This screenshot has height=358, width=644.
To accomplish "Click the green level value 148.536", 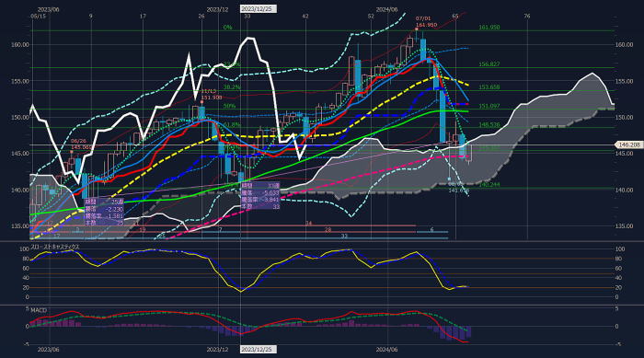I will [489, 124].
